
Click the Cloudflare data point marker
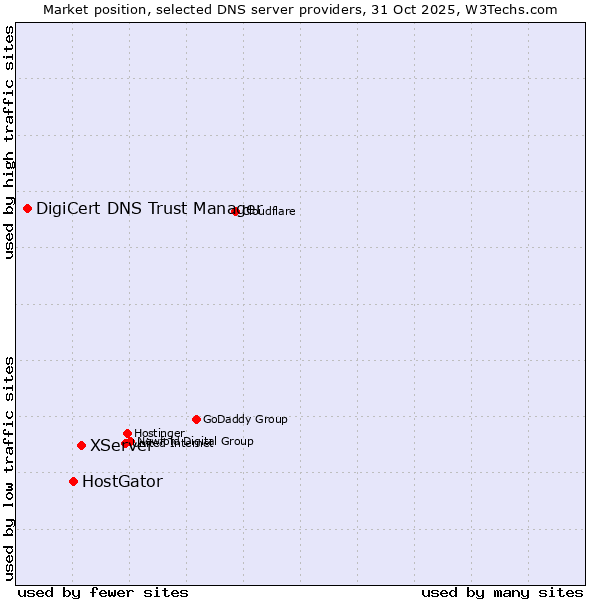(x=236, y=211)
